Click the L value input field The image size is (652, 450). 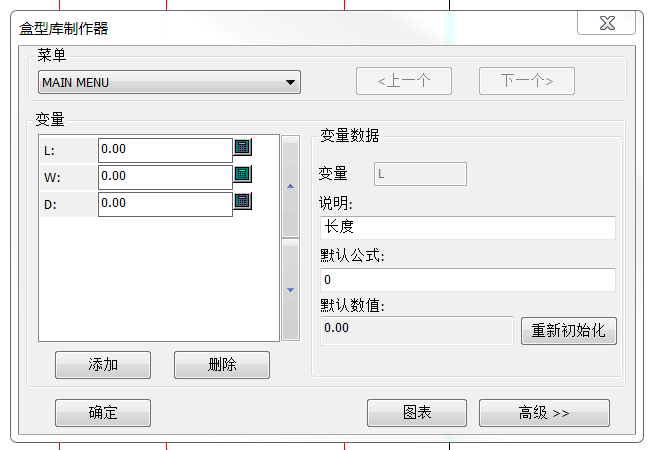[165, 149]
